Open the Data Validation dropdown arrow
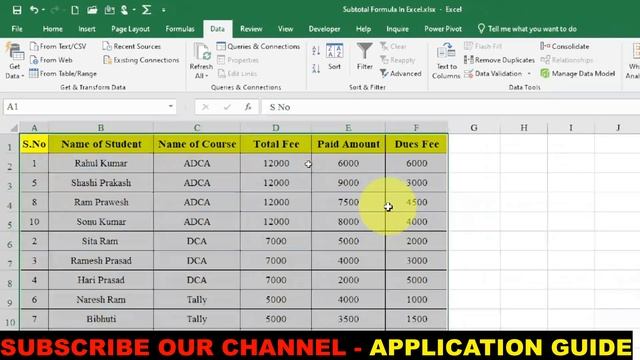 point(529,73)
